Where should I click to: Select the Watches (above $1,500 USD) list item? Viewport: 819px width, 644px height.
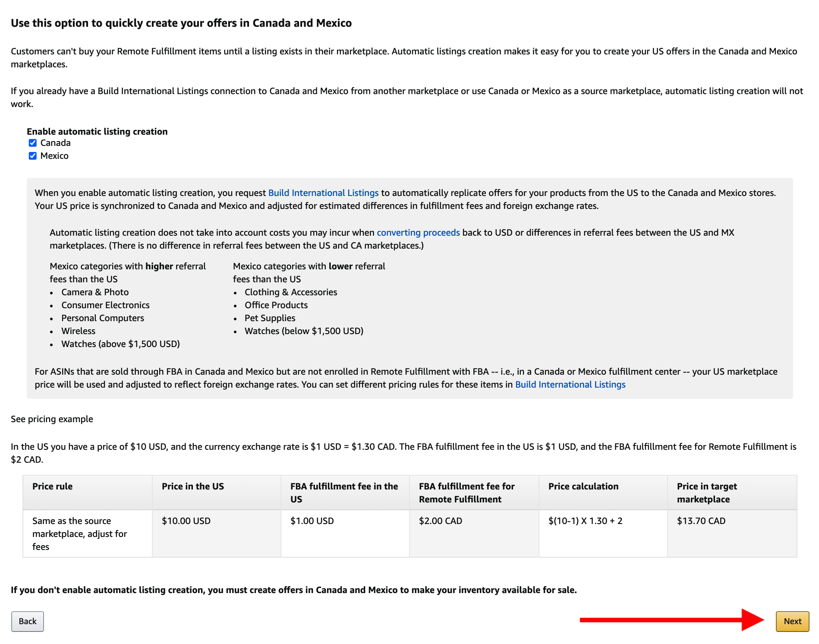tap(121, 344)
